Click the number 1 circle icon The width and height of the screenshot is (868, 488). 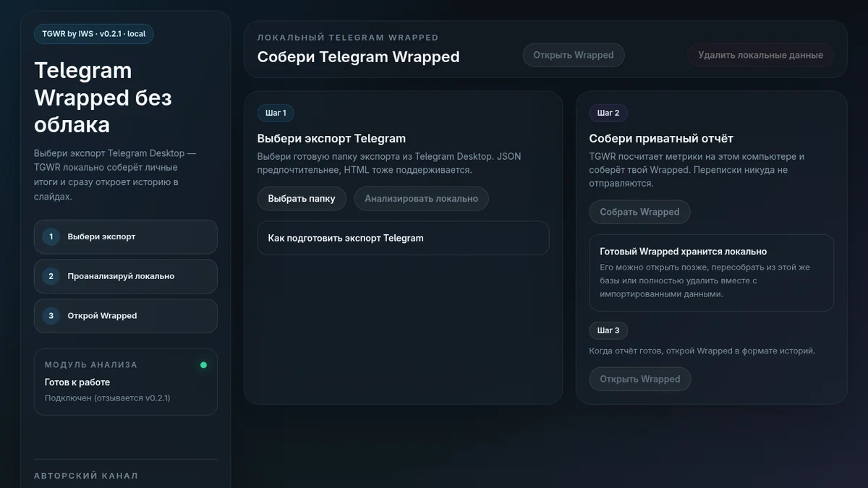[51, 236]
